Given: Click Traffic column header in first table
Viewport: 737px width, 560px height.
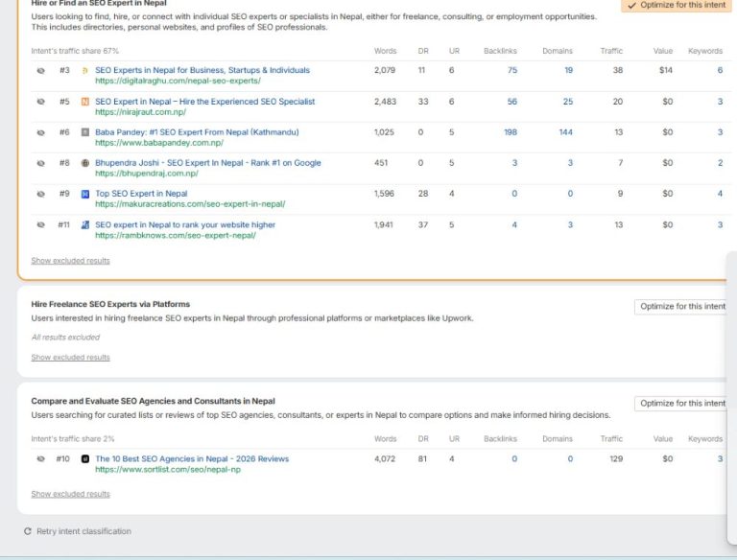Looking at the screenshot, I should 611,51.
